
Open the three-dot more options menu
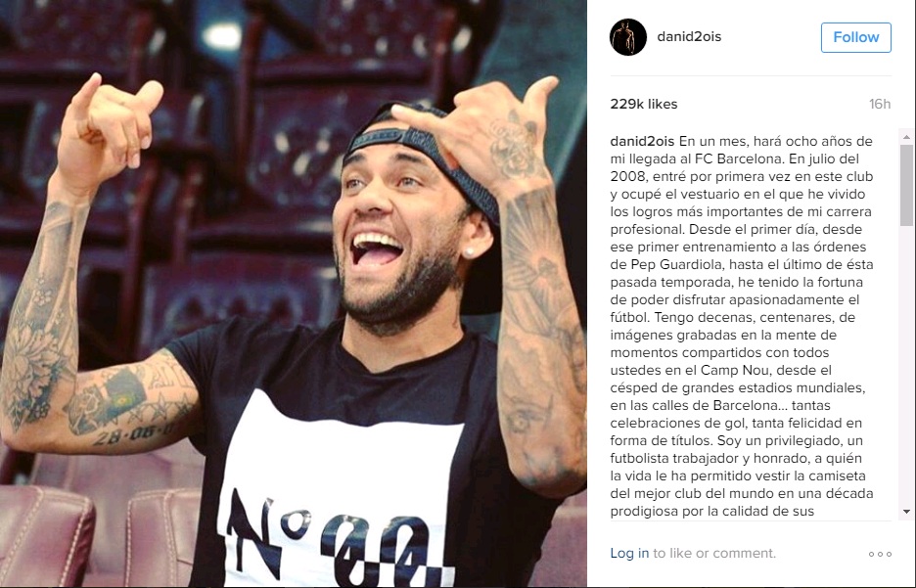tap(880, 554)
